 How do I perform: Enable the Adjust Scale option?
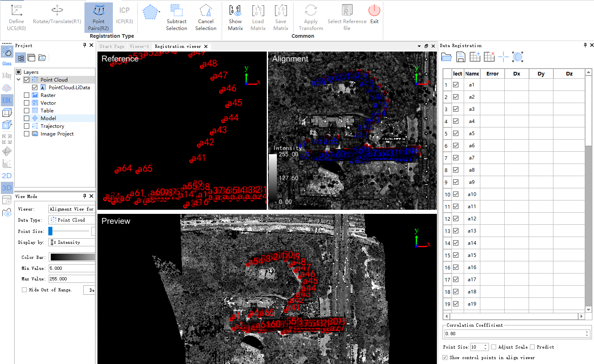tap(493, 347)
